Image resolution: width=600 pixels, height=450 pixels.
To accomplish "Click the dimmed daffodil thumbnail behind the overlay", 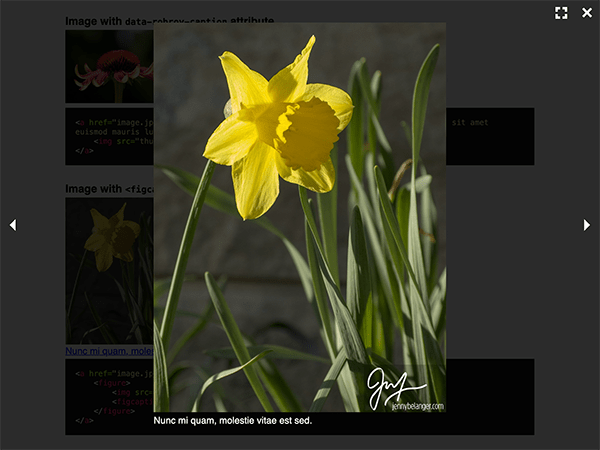I will point(109,271).
